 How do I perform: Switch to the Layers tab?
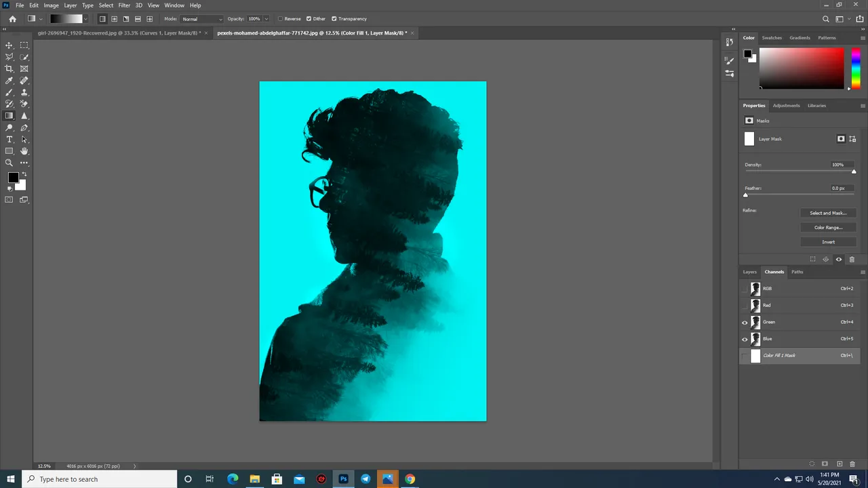click(749, 272)
